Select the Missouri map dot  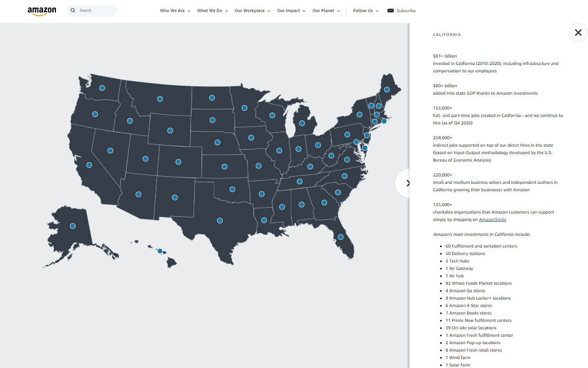(x=259, y=166)
